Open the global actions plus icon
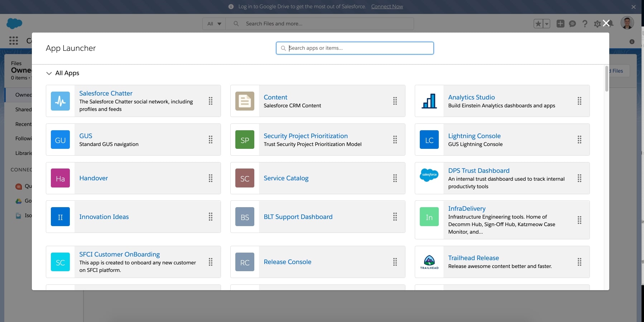This screenshot has height=322, width=644. tap(561, 24)
